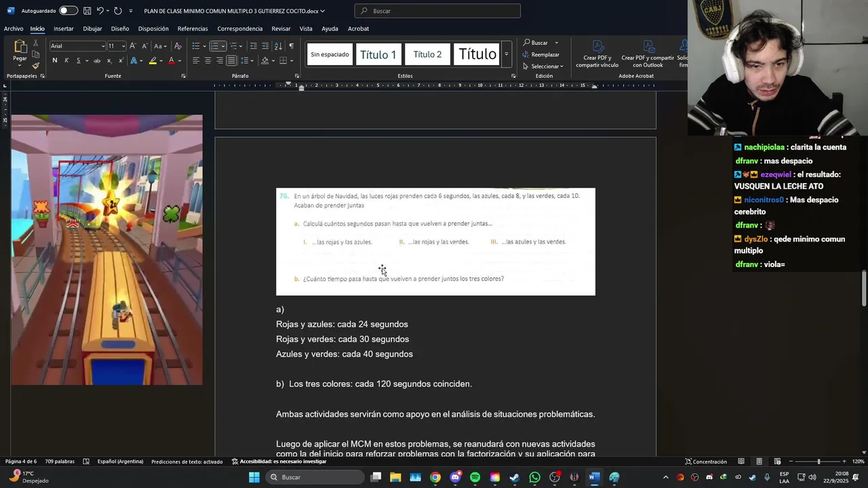Screen dimensions: 868x488
Task: Toggle underline (S) formatting
Action: point(78,60)
